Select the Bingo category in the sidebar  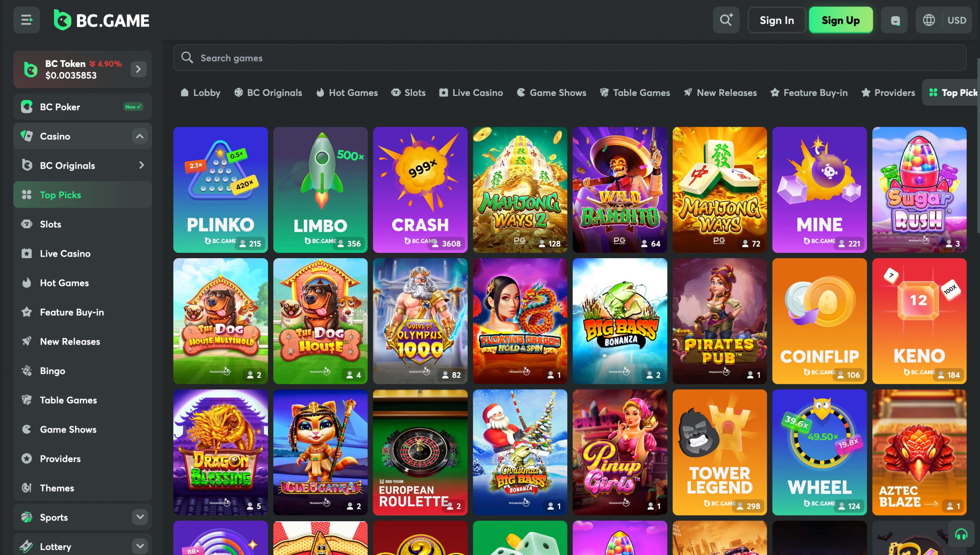pos(52,371)
